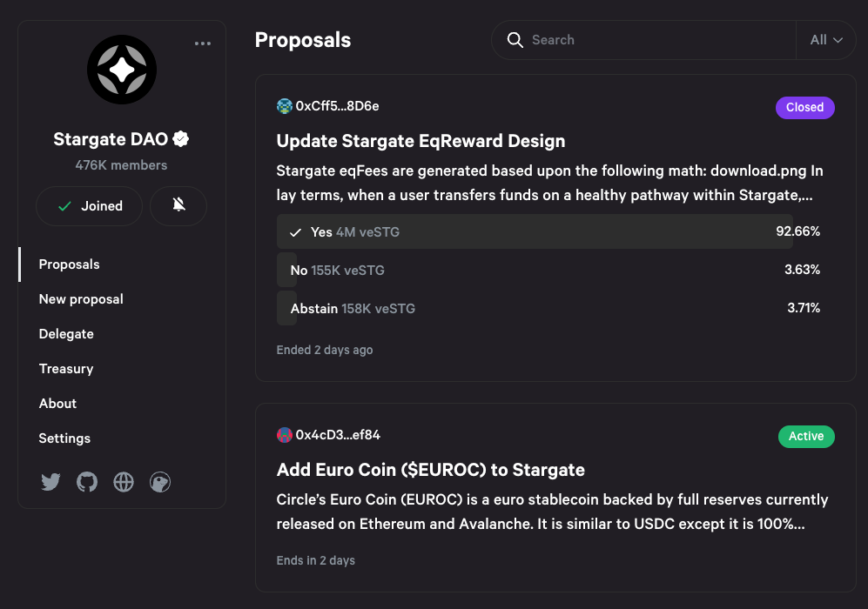
Task: Click the three-dot more options icon
Action: [x=203, y=43]
